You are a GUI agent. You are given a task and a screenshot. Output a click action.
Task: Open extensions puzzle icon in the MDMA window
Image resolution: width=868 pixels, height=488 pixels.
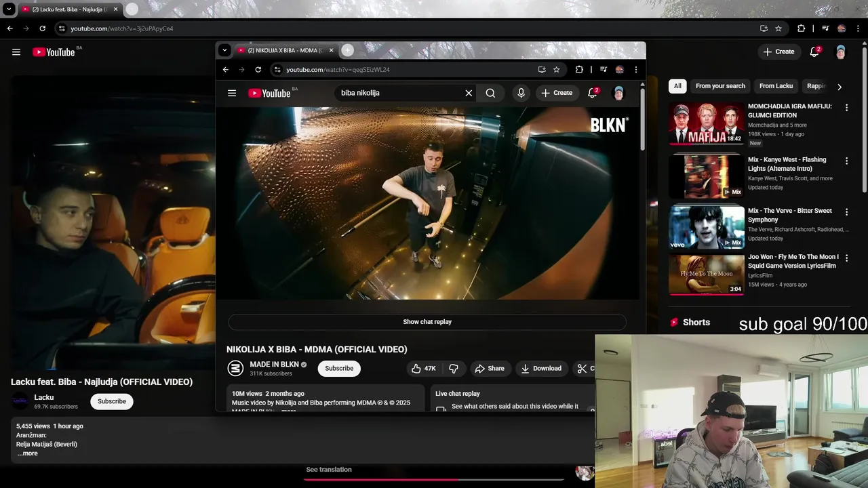[x=579, y=69]
